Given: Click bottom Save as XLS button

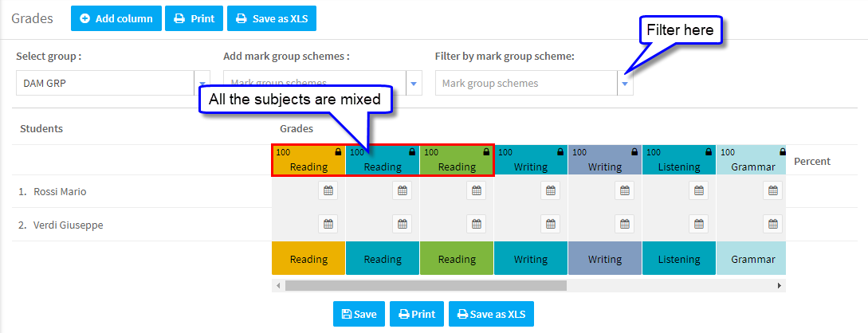Looking at the screenshot, I should 491,314.
